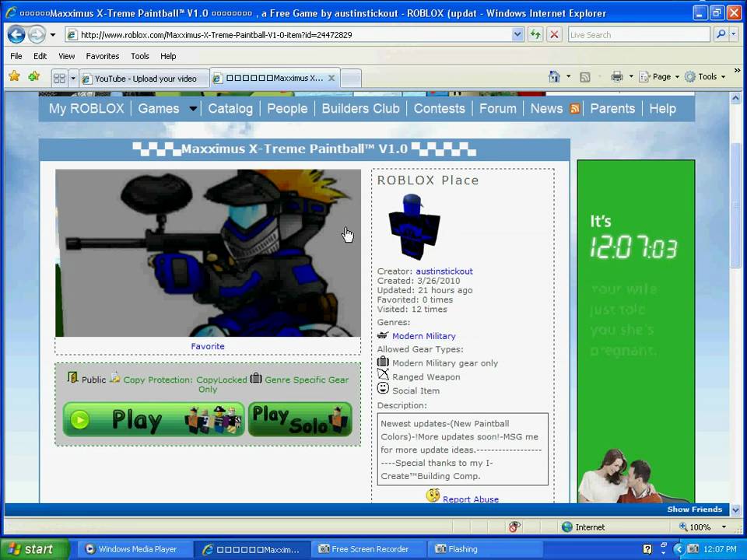Expand Home button dropdown arrow
Screen dimensions: 747x560
coord(568,77)
